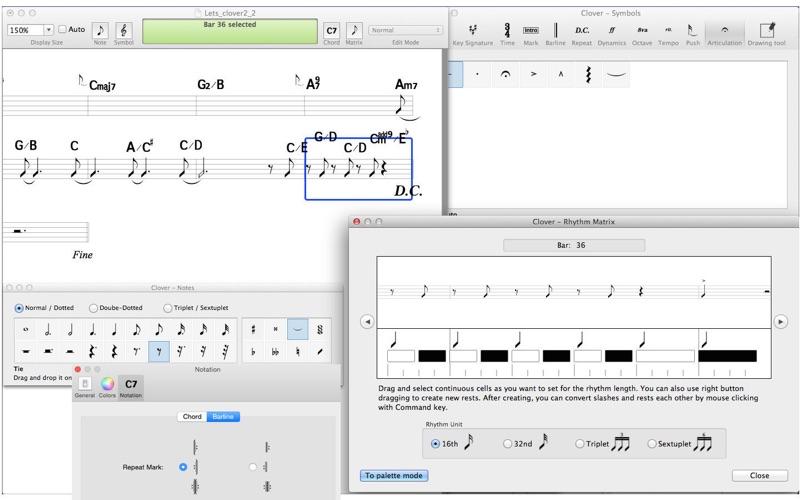Select the single flat accidental in Notes palette
Viewport: 800px width, 500px height.
[253, 352]
